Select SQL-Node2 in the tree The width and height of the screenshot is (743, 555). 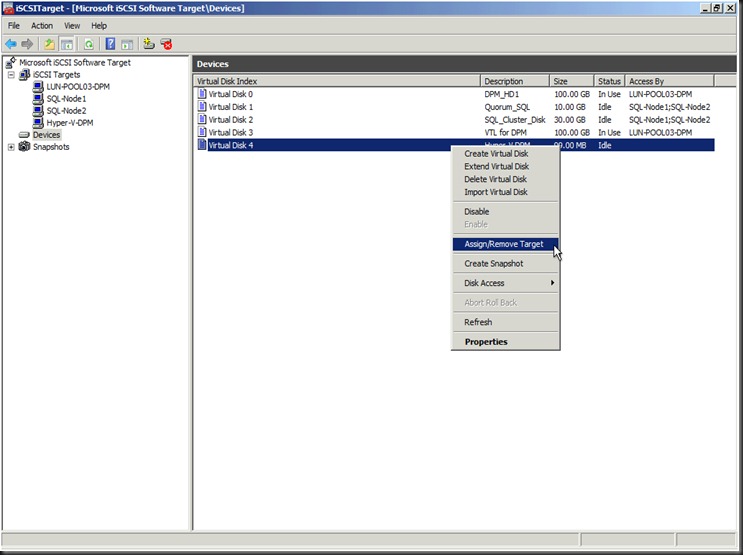66,111
